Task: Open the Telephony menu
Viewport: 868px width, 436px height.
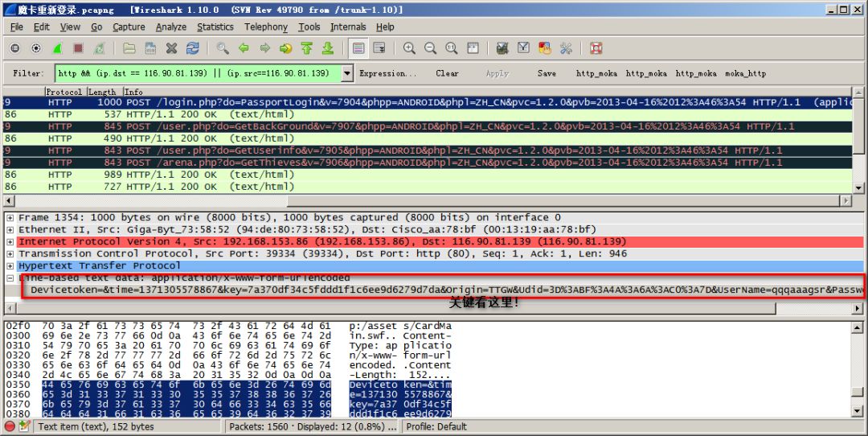Action: (x=266, y=27)
